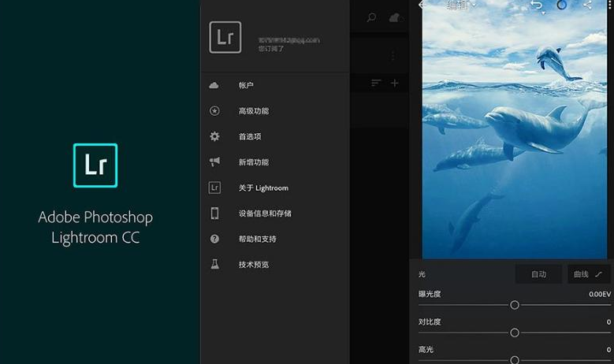
Task: Click the gear icon for 首选项
Action: tap(214, 136)
